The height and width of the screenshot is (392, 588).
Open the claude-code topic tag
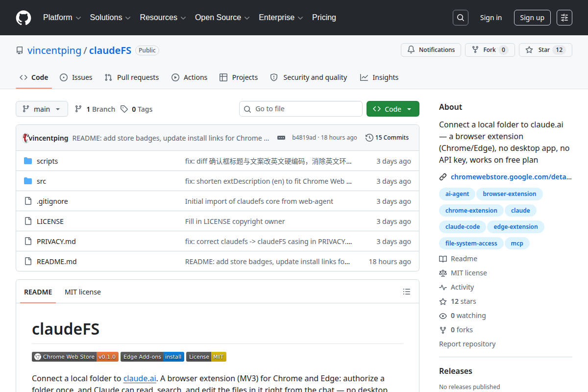463,227
